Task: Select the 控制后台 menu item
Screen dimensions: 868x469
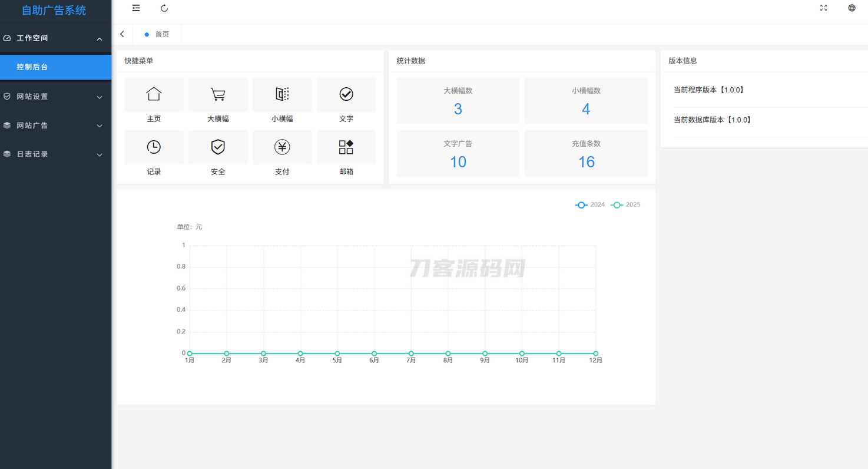Action: [x=55, y=67]
